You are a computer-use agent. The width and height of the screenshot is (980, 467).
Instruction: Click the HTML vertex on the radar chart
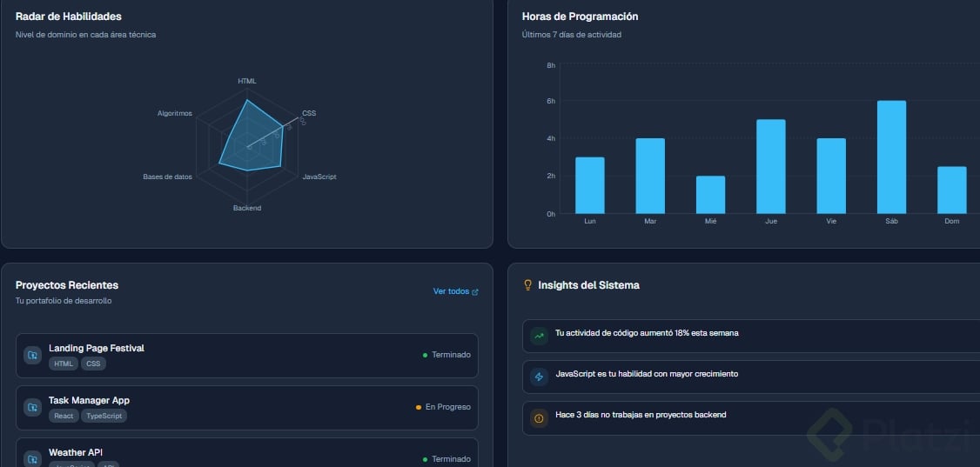247,100
